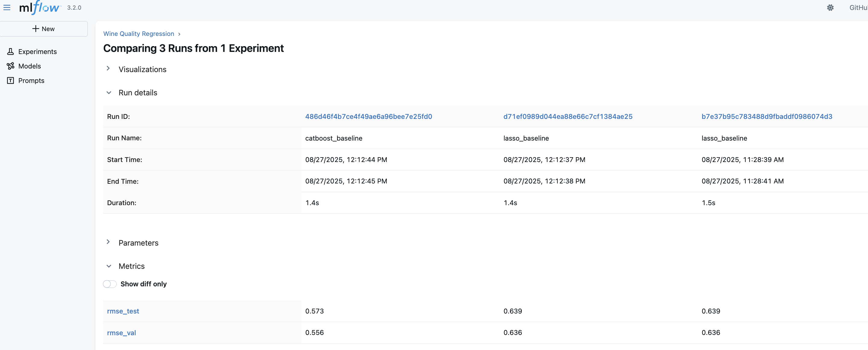868x350 pixels.
Task: Open the Wine Quality Regression breadcrumb link
Action: tap(139, 34)
